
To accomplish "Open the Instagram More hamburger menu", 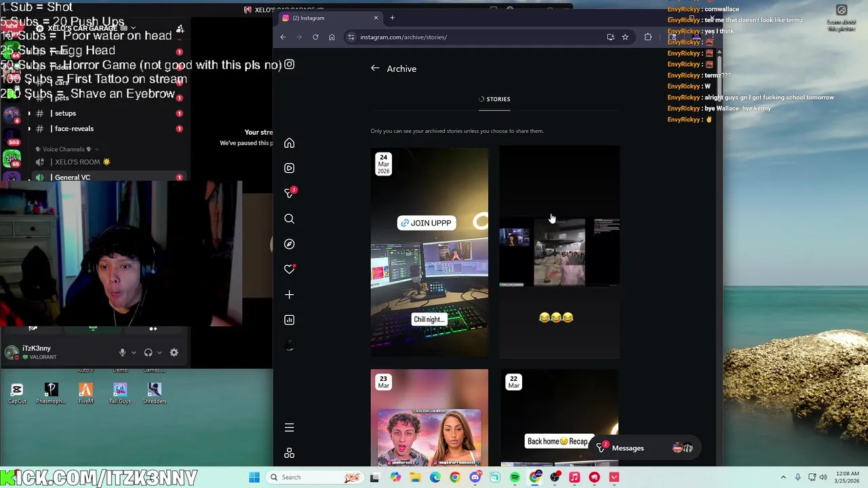I will coord(289,428).
